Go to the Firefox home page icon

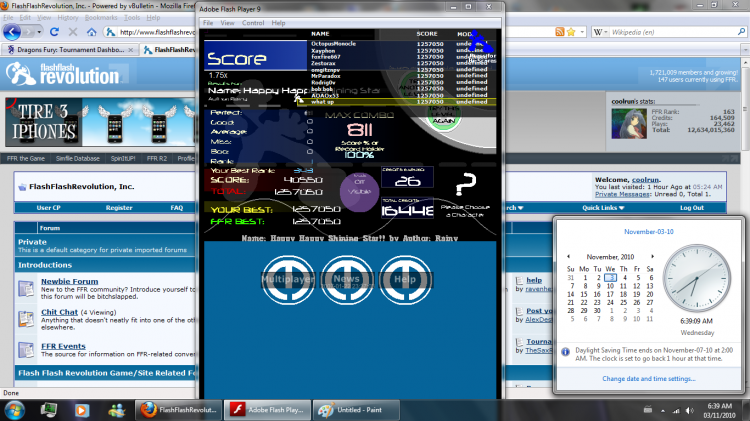tap(91, 32)
